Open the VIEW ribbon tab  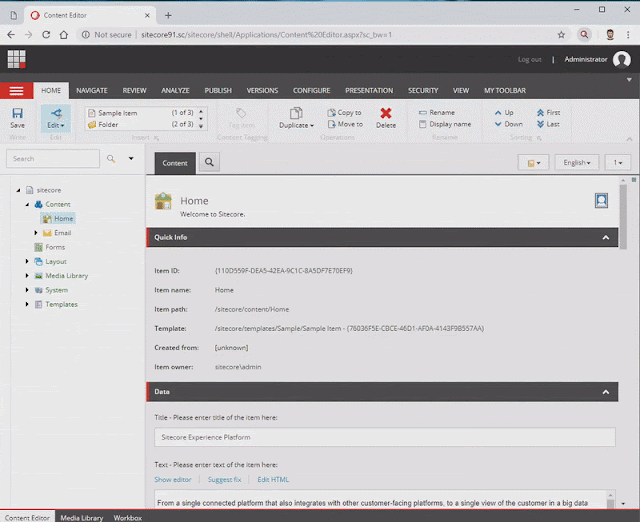click(461, 91)
